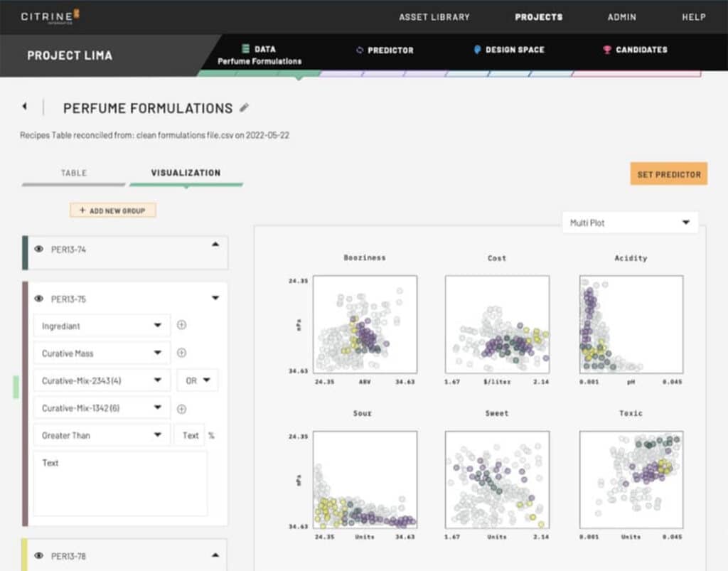Click the Set Predictor button
Screen dimensions: 728x571
click(668, 174)
